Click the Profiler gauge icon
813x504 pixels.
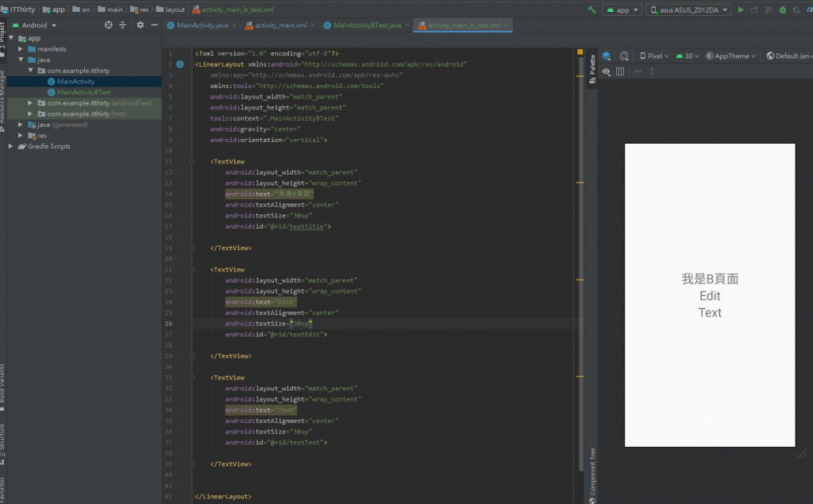[809, 10]
